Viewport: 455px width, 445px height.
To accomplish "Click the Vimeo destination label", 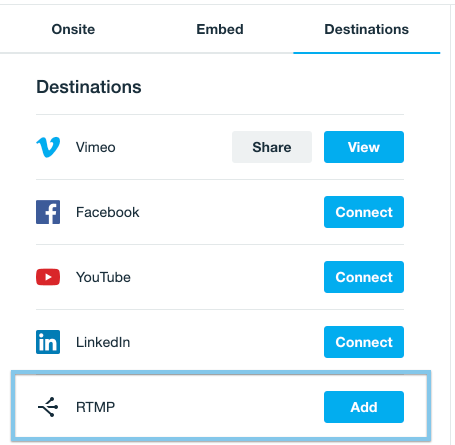I will pos(96,147).
